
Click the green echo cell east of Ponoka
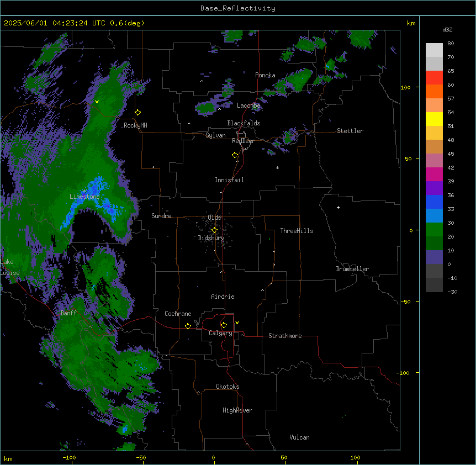coord(299,79)
